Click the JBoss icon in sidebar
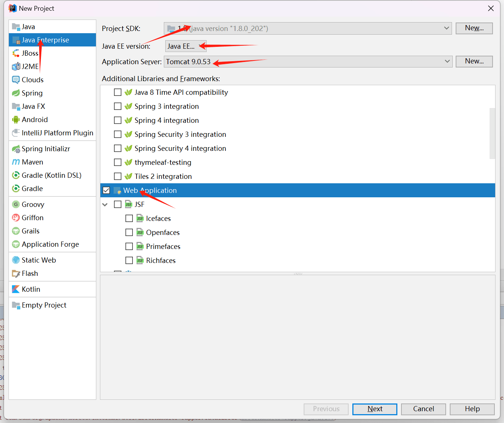Screen dimensions: 504x423 point(16,53)
